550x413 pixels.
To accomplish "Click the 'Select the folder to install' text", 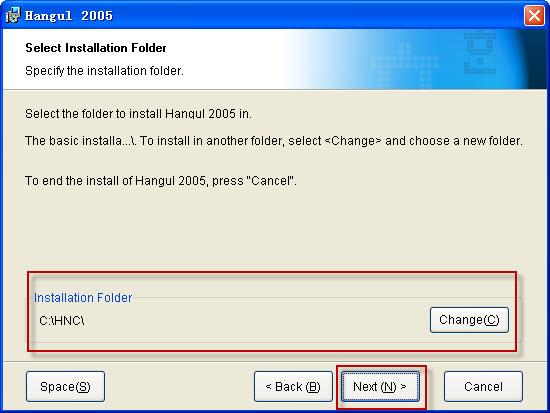I will tap(138, 114).
